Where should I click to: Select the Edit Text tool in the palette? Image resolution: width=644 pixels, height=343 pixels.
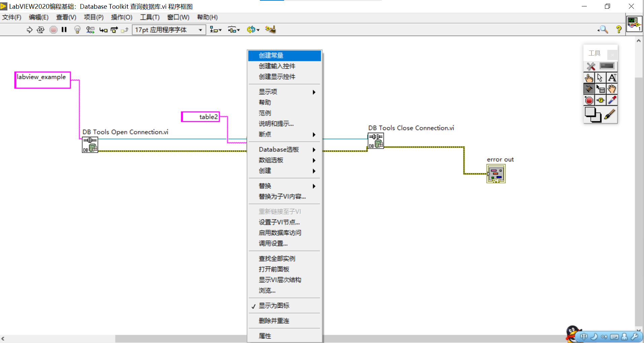[x=612, y=77]
